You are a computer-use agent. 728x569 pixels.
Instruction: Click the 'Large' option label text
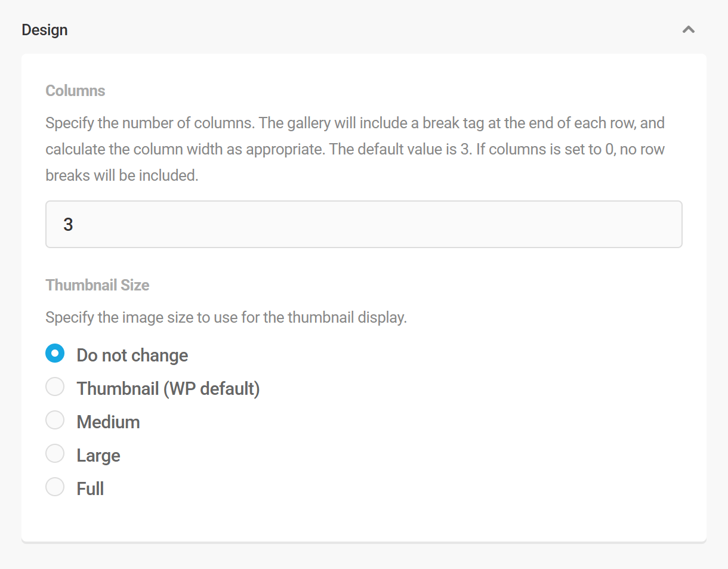click(98, 455)
